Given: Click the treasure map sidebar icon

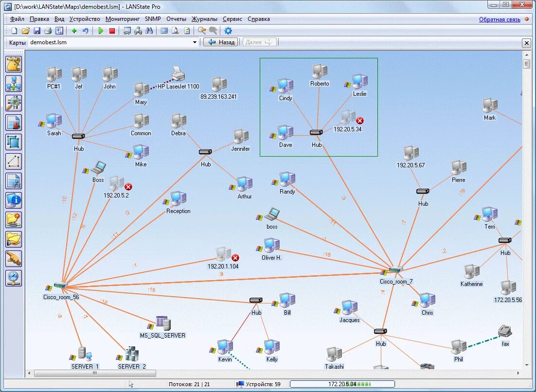Looking at the screenshot, I should pos(14,64).
